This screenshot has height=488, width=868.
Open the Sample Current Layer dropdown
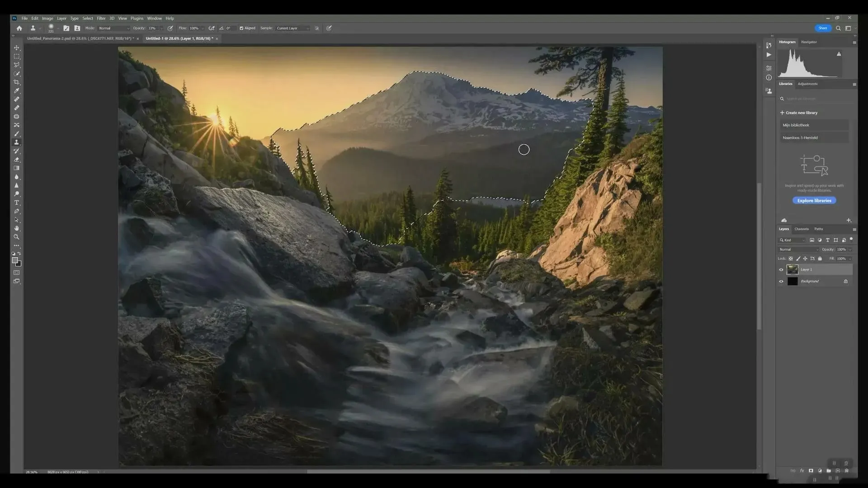(x=292, y=28)
